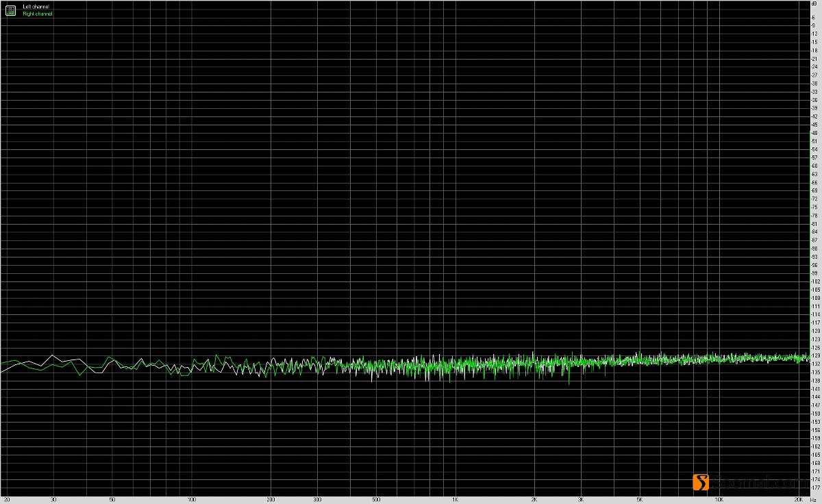The height and width of the screenshot is (504, 822).
Task: Click the 500 Hz gridline label
Action: (375, 500)
